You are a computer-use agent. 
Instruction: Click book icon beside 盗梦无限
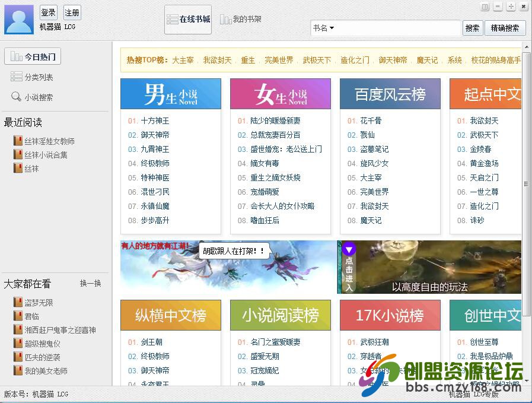(18, 302)
